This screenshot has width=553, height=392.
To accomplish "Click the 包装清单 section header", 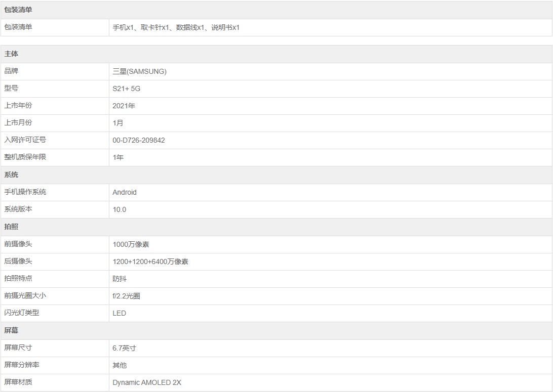I will coord(19,10).
